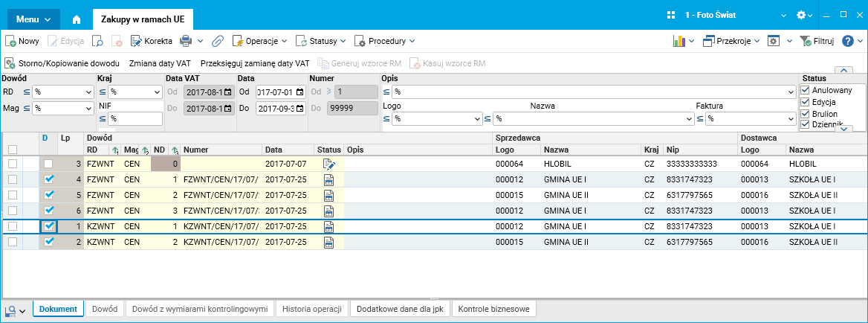Screen dimensions: 868x323
Task: Switch to Zakupy w ramach UE tab
Action: tap(143, 19)
